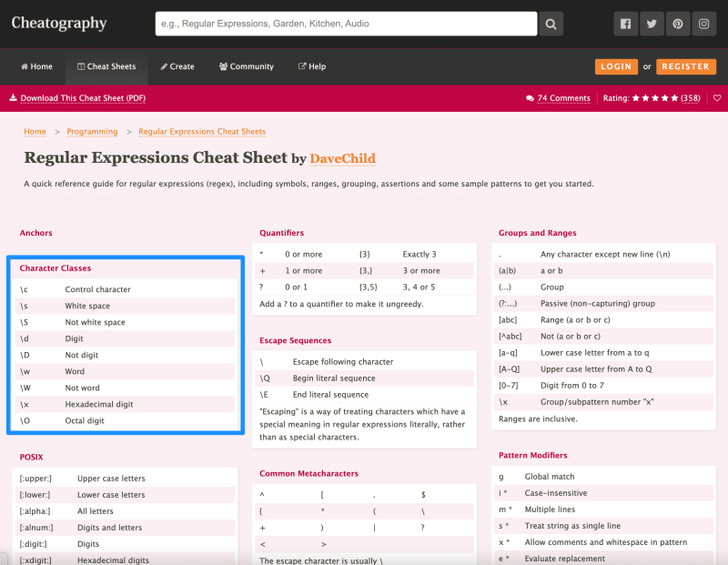Click 'Allow comments and whitespace in pattern' row

[x=603, y=541]
